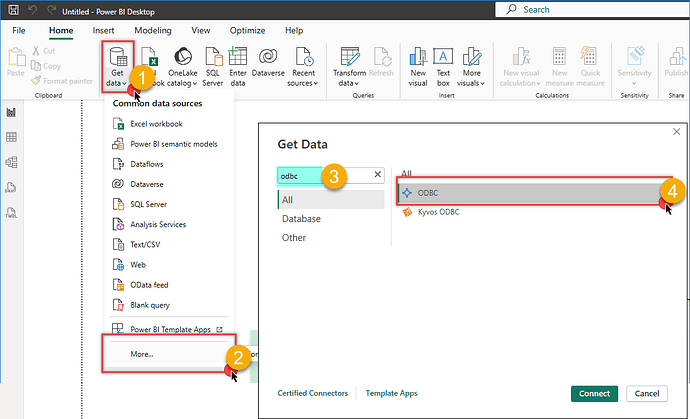
Task: Click the Get Data search field
Action: (330, 175)
